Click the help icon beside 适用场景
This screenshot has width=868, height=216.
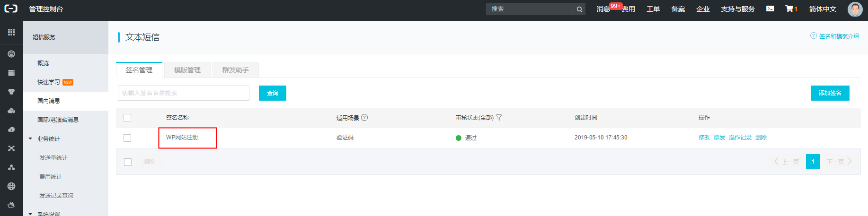coord(364,118)
